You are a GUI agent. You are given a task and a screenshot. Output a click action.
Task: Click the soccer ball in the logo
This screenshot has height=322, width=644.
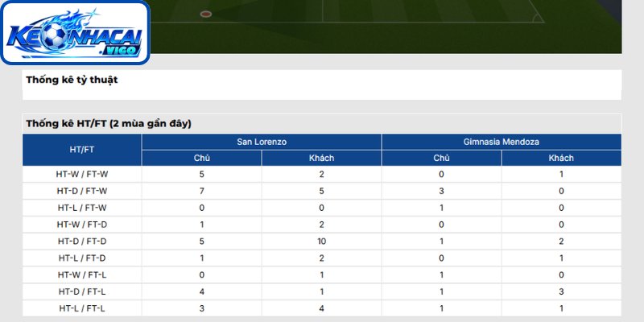54,36
